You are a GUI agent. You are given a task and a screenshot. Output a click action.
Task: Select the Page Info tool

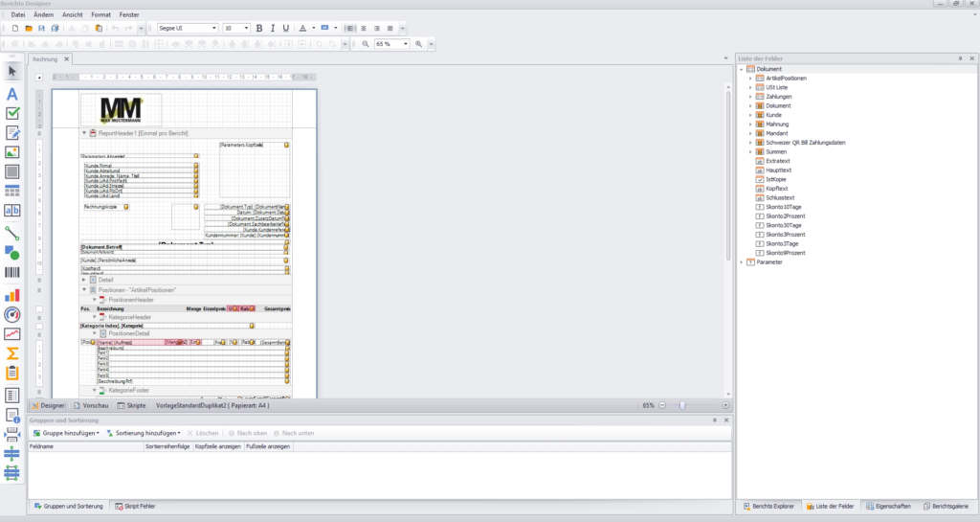[x=11, y=415]
